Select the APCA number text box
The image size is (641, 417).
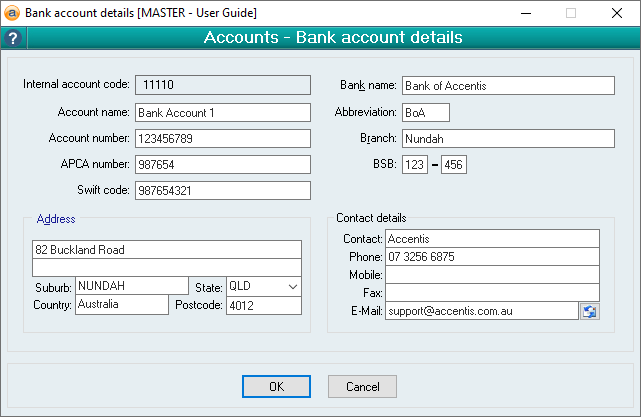pos(223,164)
